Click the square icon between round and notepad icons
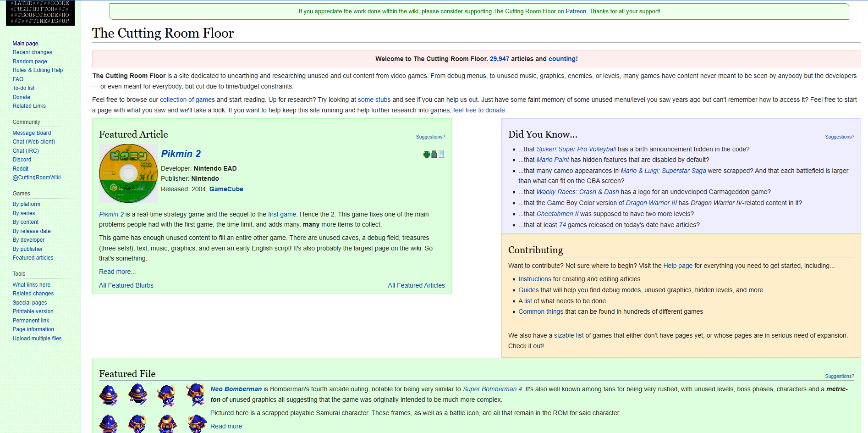Viewport: 868px width, 433px height. tap(434, 154)
